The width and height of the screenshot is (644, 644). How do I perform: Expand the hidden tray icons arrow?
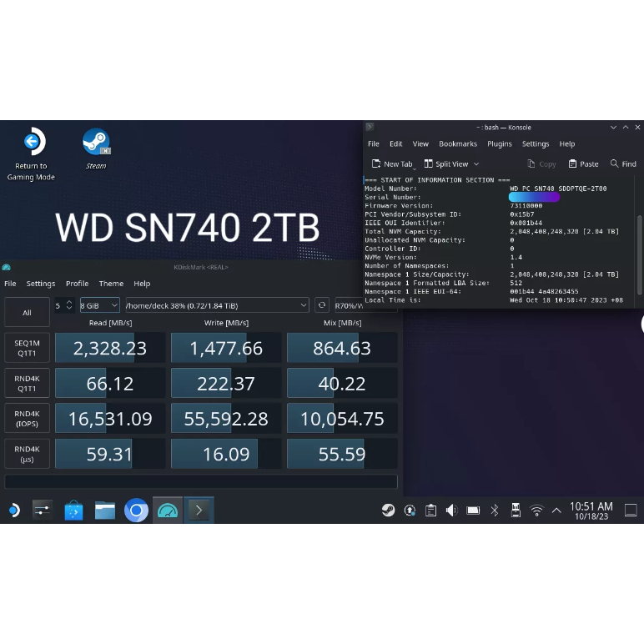(556, 511)
